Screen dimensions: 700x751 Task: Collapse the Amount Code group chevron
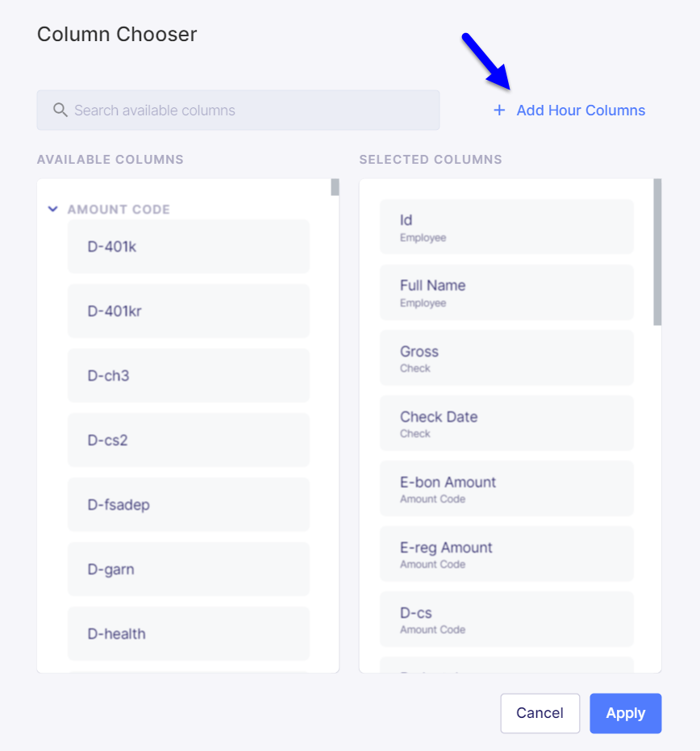click(x=53, y=209)
